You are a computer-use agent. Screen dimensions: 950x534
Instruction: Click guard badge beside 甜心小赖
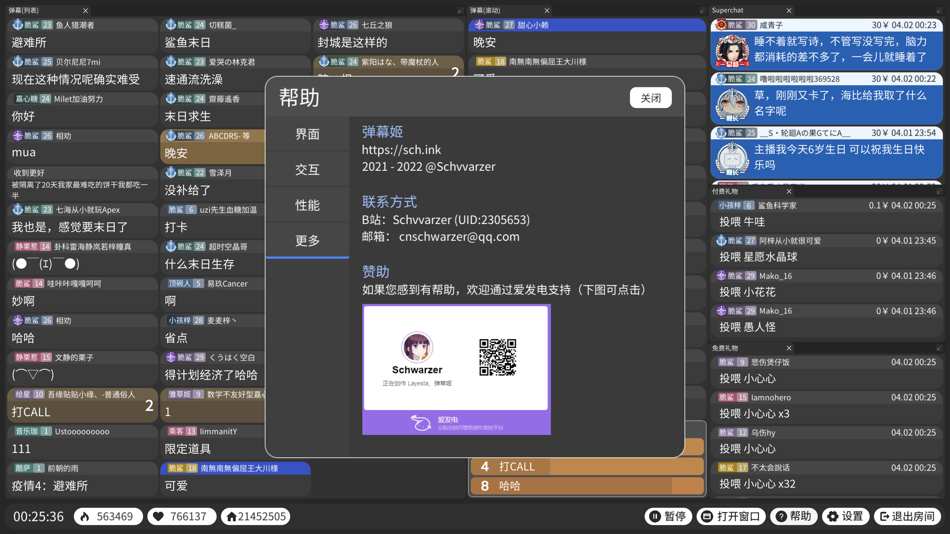(x=479, y=25)
